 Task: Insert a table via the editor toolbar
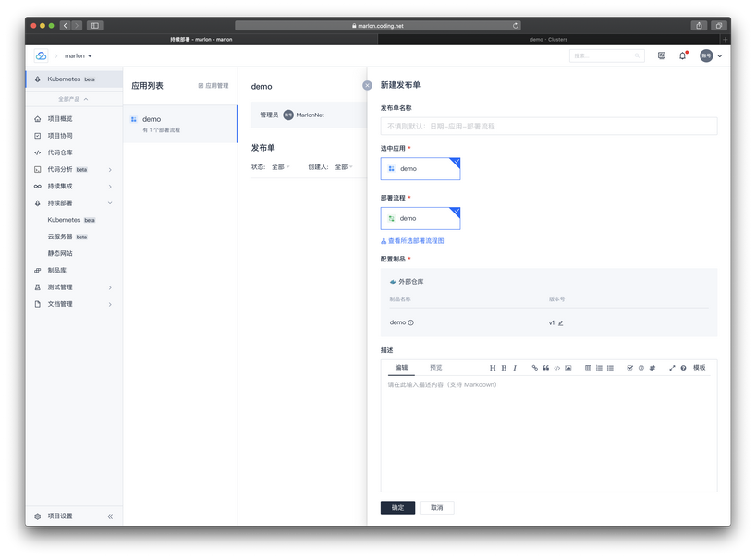point(588,368)
